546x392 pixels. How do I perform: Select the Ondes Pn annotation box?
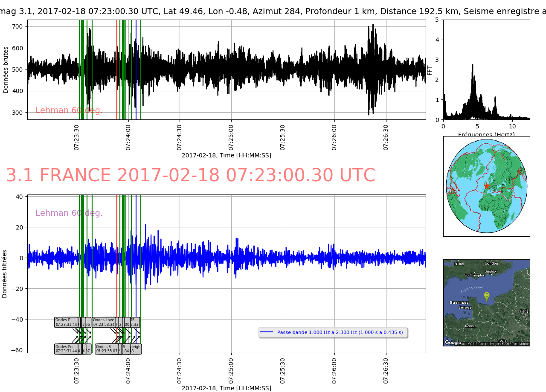66,348
